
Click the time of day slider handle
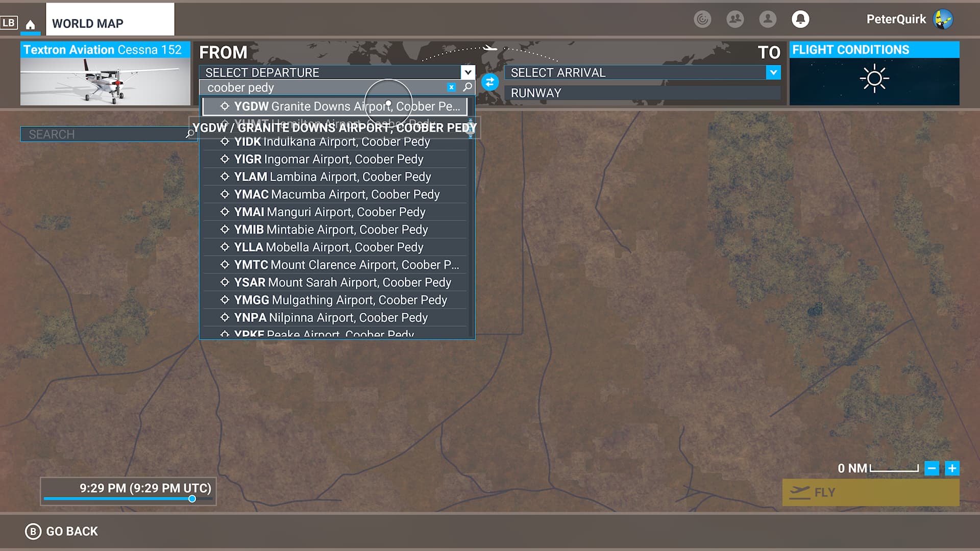tap(192, 498)
